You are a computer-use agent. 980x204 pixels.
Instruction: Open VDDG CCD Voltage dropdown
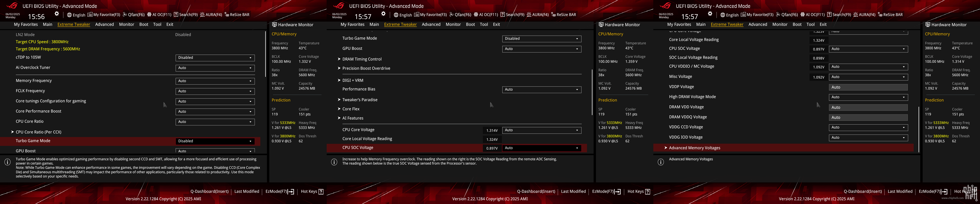(868, 128)
